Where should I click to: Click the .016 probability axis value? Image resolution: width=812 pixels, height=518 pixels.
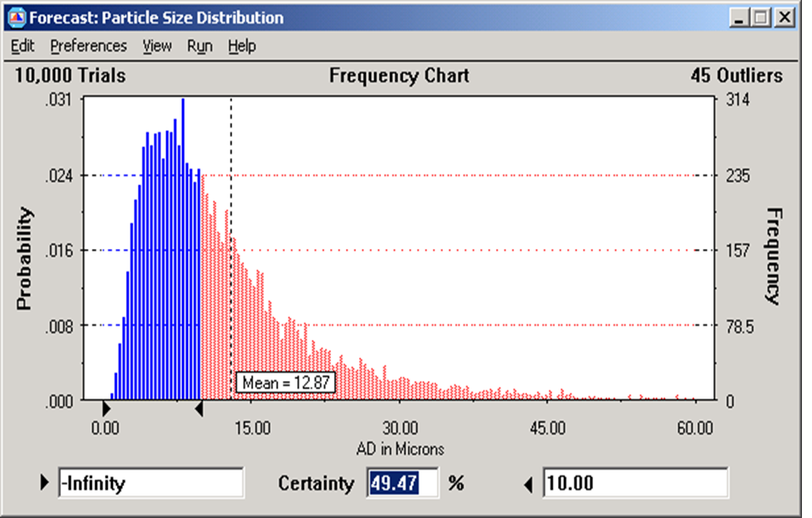pos(58,251)
